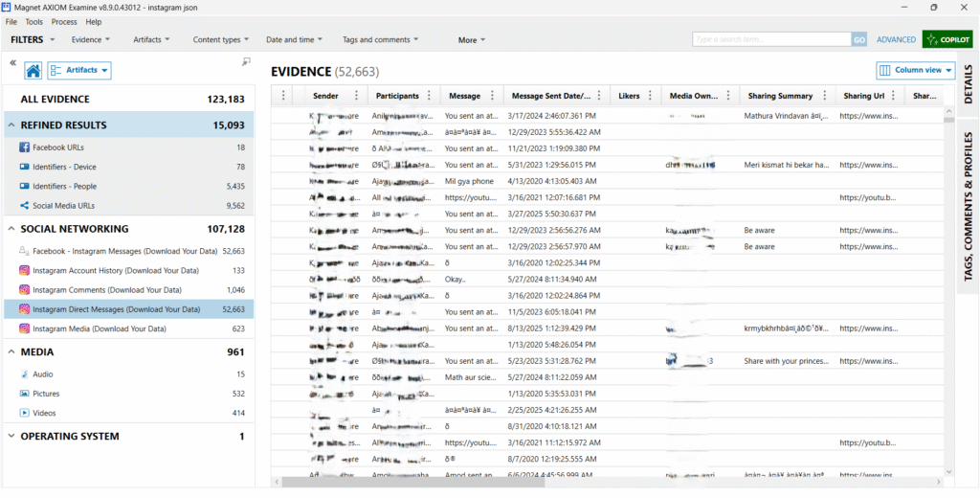Open Message Sent Date column options menu

point(599,96)
